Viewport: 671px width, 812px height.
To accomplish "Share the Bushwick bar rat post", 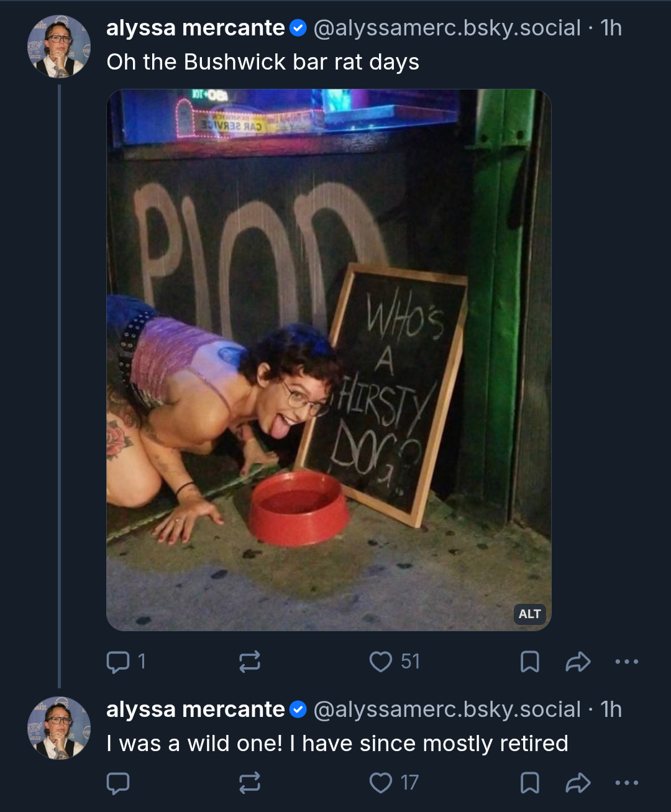I will (x=578, y=662).
